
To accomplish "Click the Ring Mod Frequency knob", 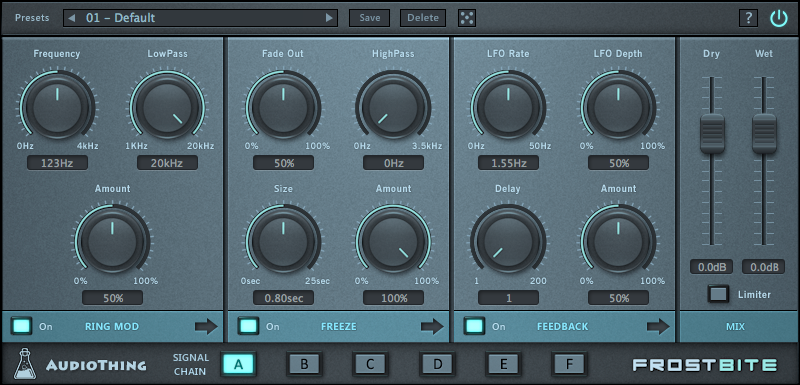I will pos(58,107).
